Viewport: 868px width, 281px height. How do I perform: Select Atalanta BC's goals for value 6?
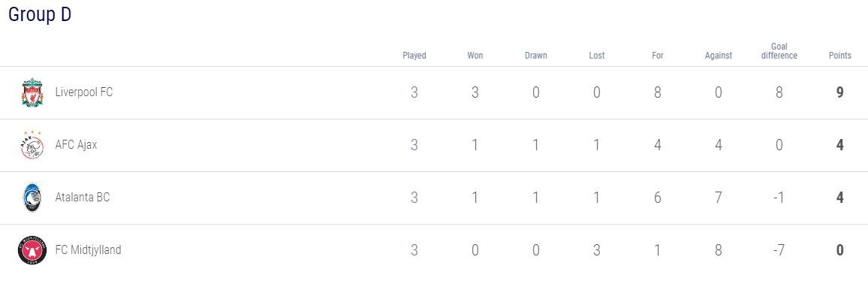(x=658, y=198)
